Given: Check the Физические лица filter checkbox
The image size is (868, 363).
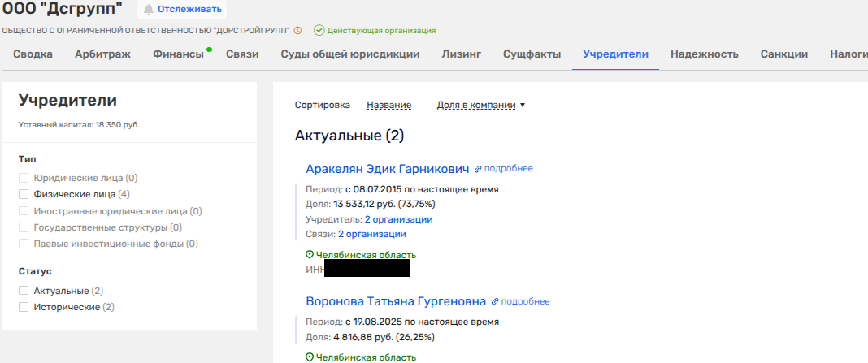Looking at the screenshot, I should click(24, 194).
